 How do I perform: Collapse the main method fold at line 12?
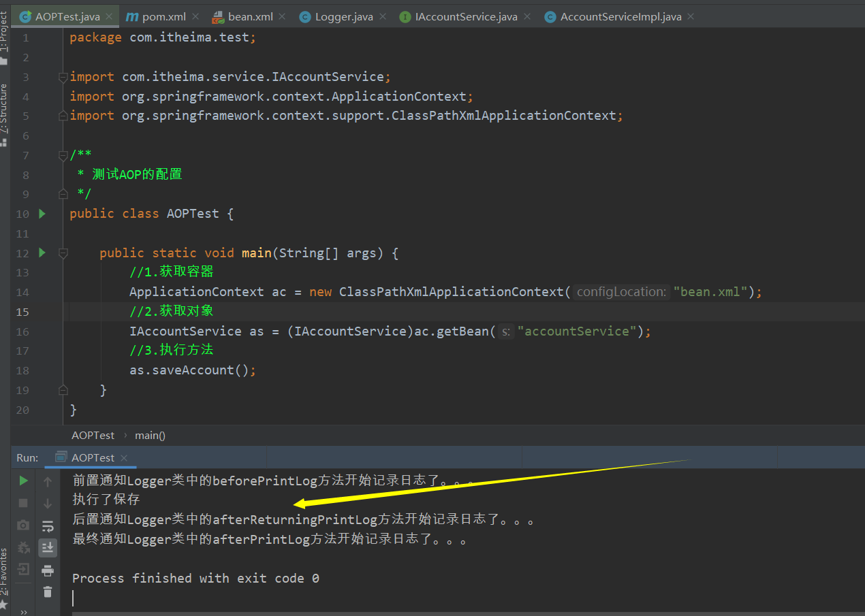point(63,253)
